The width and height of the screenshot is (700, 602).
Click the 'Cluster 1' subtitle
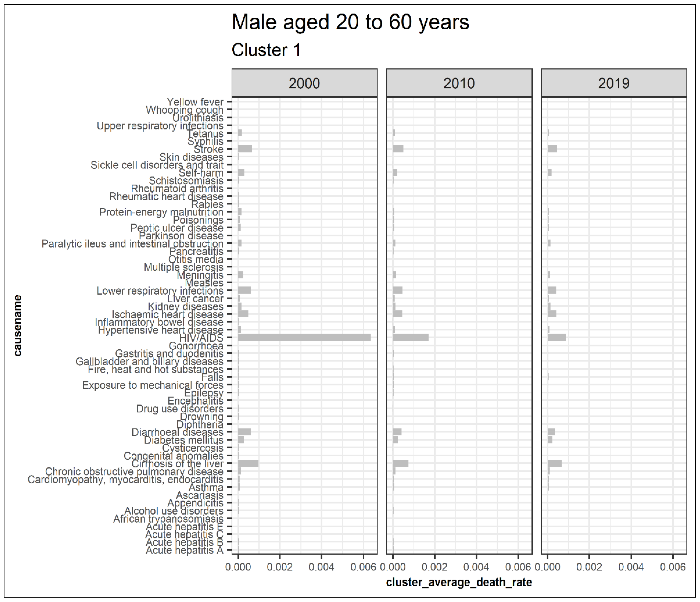click(266, 50)
